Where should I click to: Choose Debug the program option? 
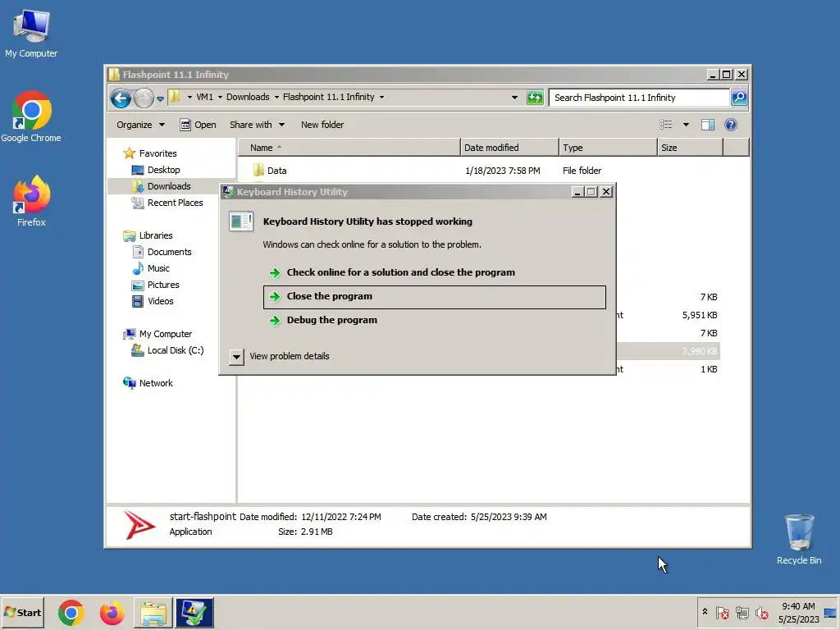(x=435, y=321)
